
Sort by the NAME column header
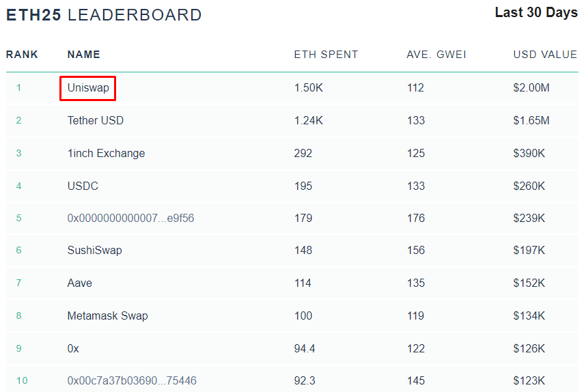[83, 55]
